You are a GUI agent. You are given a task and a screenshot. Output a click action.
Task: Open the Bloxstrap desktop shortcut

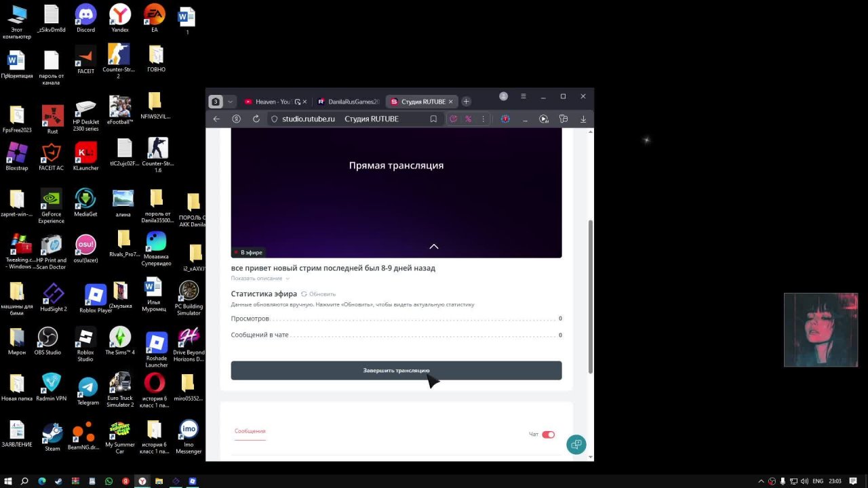16,157
